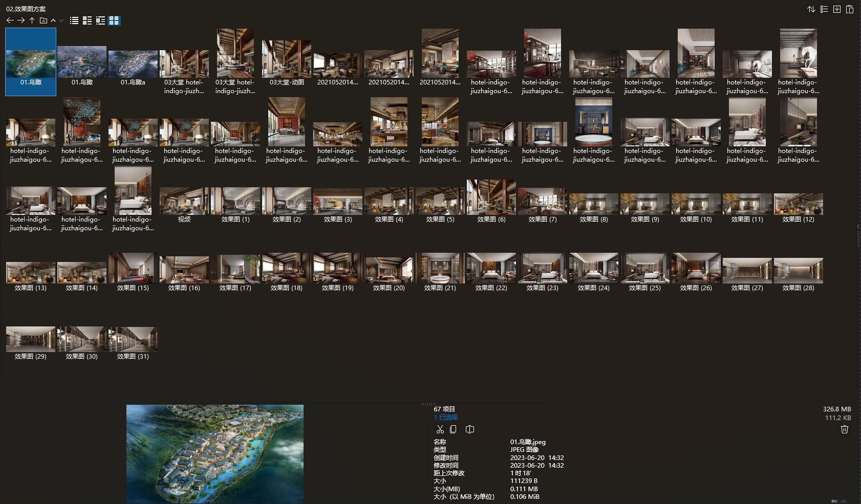Copy the selected file using copy icon
861x504 pixels.
453,429
